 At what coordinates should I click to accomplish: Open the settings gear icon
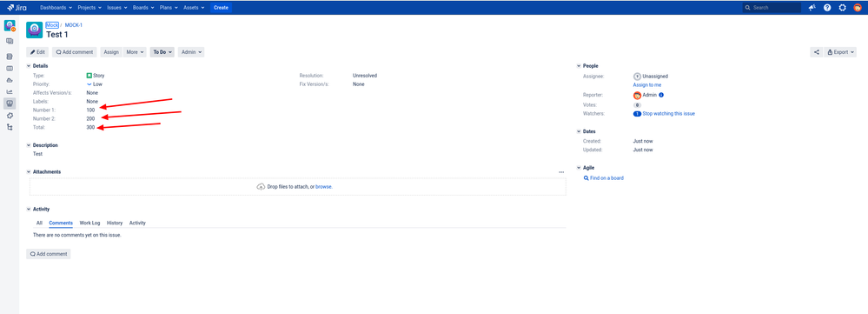click(843, 8)
